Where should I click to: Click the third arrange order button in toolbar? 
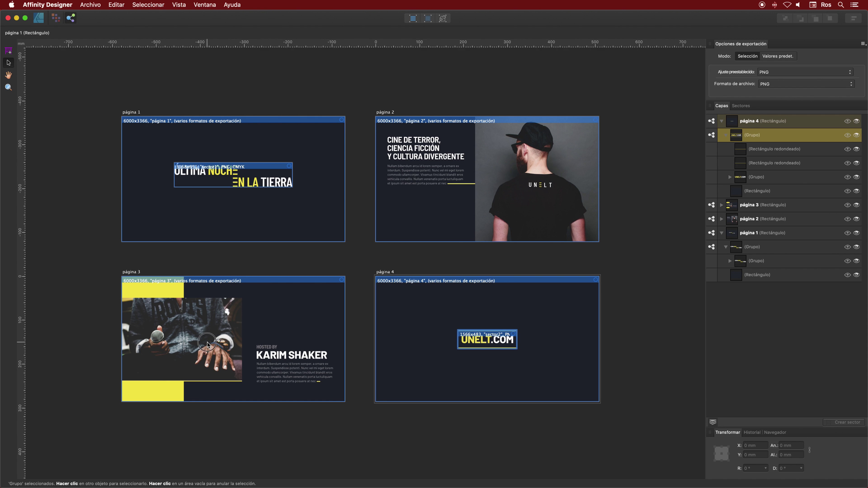click(x=815, y=18)
